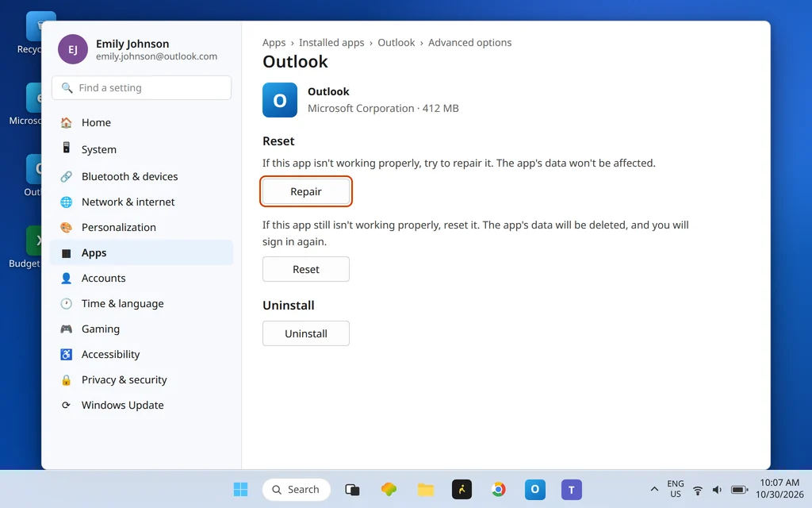Go to Privacy & security
The image size is (812, 508).
tap(141, 379)
